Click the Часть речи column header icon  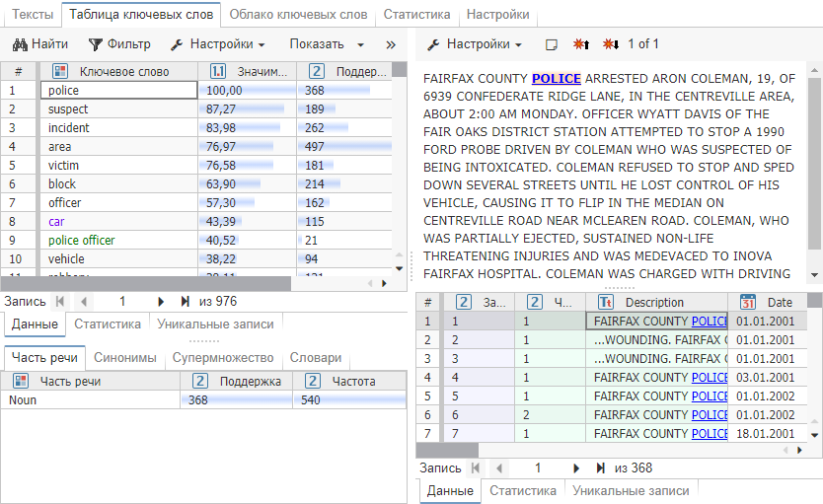pyautogui.click(x=21, y=382)
